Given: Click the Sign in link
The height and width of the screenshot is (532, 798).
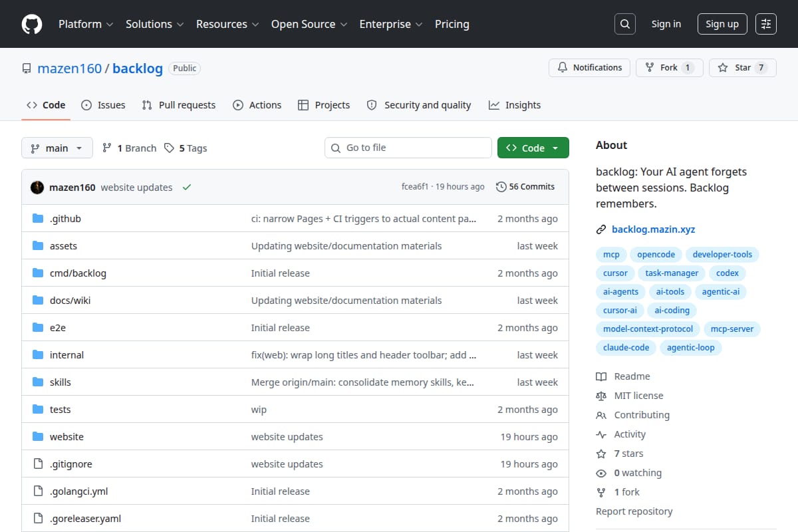Looking at the screenshot, I should (x=666, y=24).
